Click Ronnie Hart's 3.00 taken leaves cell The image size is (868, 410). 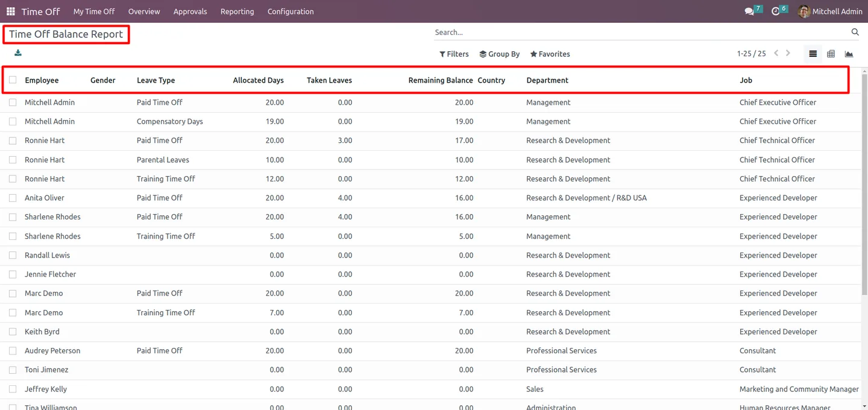tap(345, 140)
